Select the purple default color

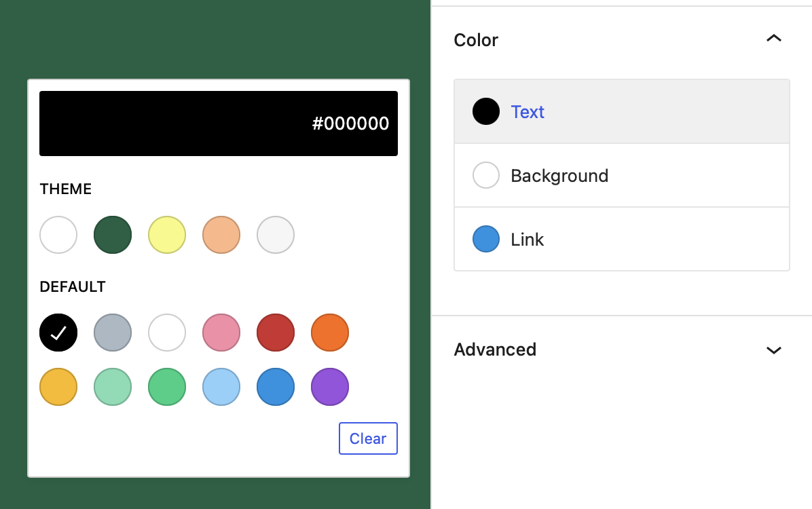coord(330,387)
